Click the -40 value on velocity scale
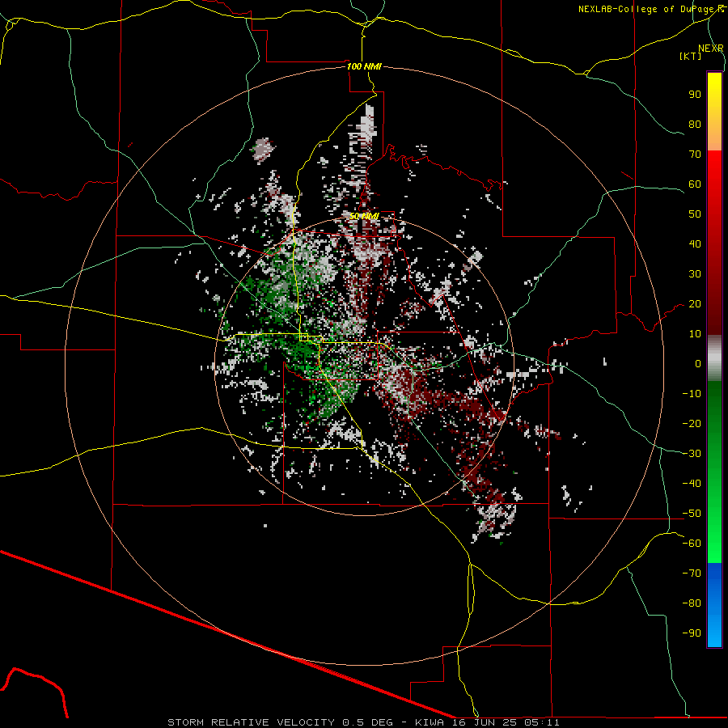Image resolution: width=728 pixels, height=728 pixels. (692, 484)
